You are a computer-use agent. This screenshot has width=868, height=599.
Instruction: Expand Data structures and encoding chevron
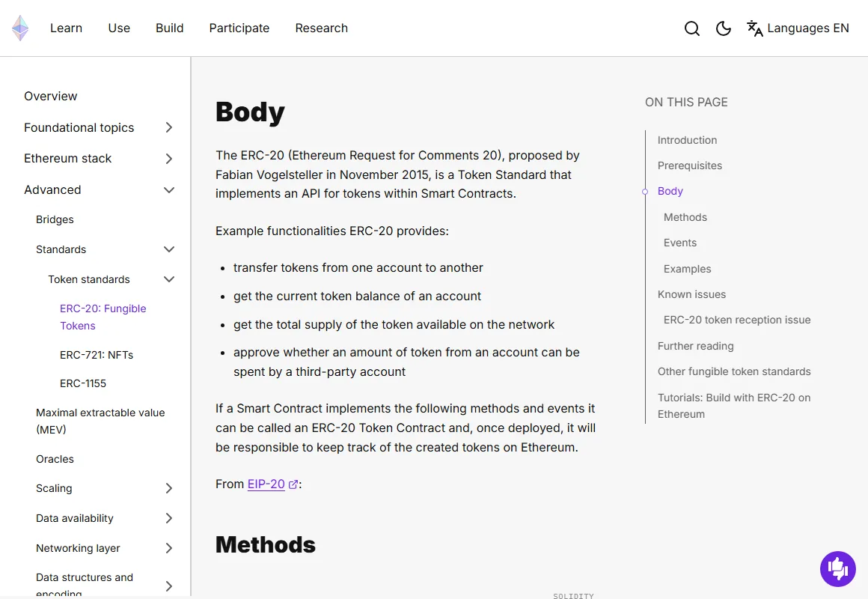(x=169, y=586)
